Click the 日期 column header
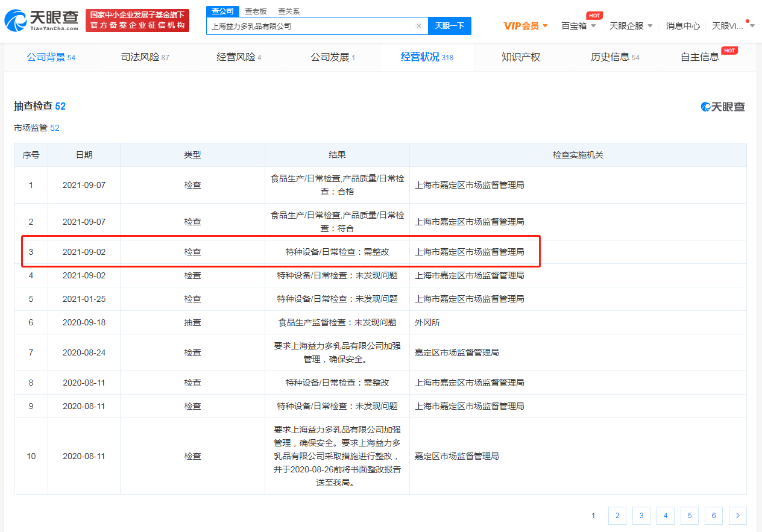The height and width of the screenshot is (532, 762). pos(84,155)
